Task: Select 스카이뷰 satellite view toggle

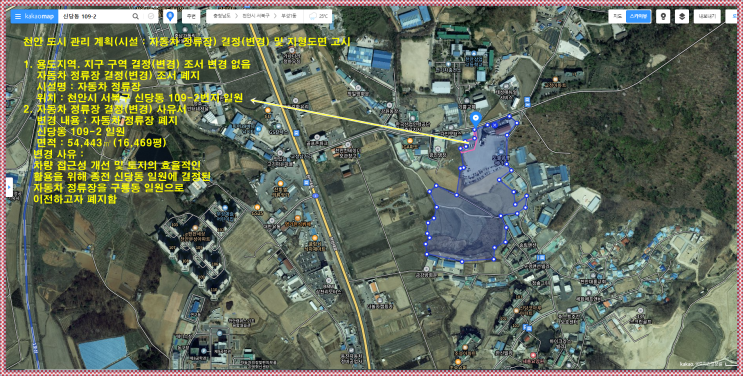Action: (638, 16)
